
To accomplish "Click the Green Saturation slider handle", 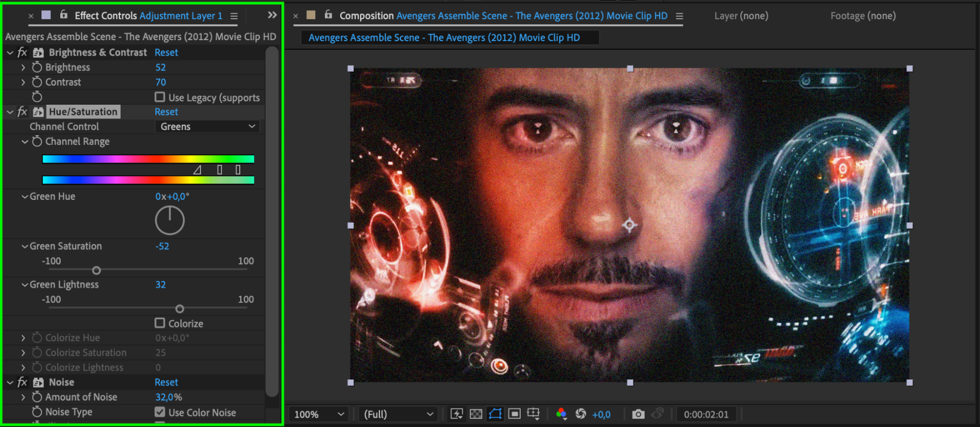I will 97,270.
